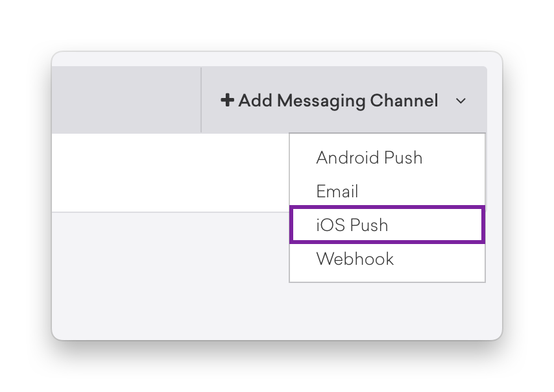Click the word Messaging in the header

[321, 101]
